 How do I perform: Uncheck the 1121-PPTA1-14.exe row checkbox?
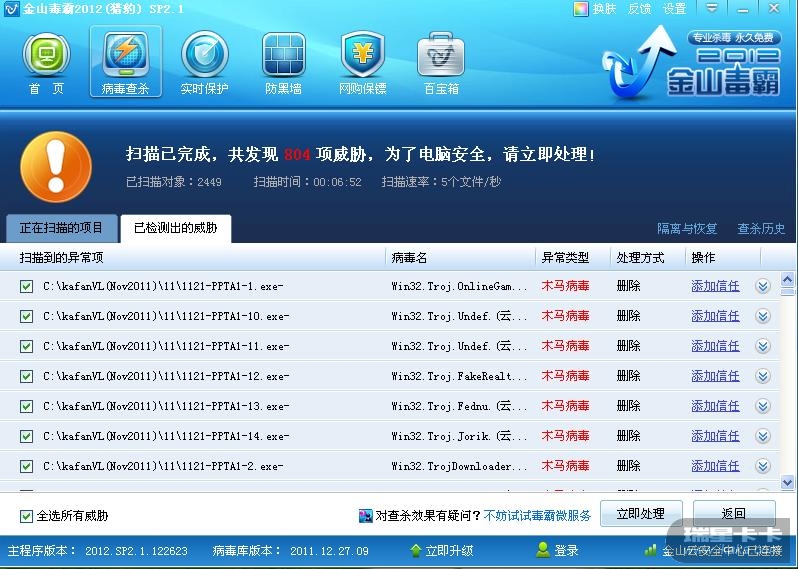(x=26, y=437)
